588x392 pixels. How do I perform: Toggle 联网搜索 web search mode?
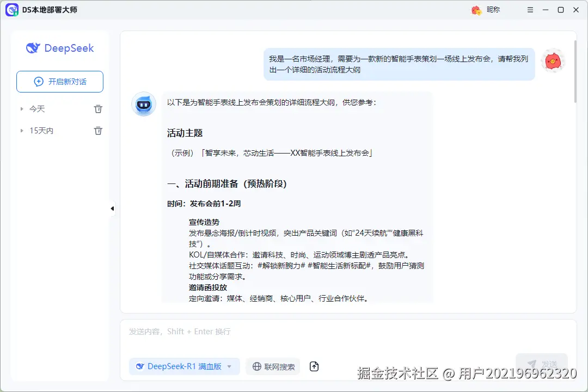(273, 366)
